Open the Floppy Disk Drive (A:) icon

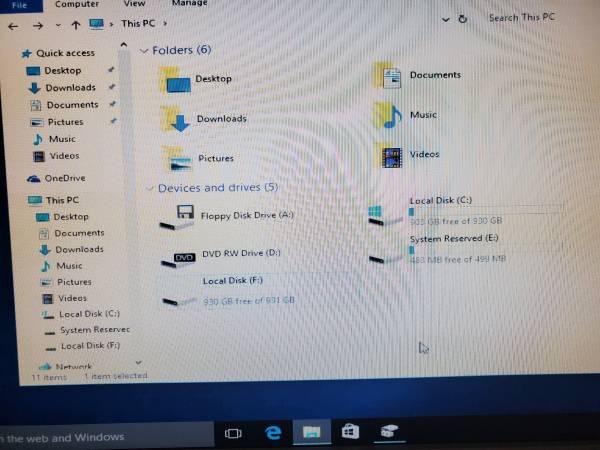coord(183,216)
